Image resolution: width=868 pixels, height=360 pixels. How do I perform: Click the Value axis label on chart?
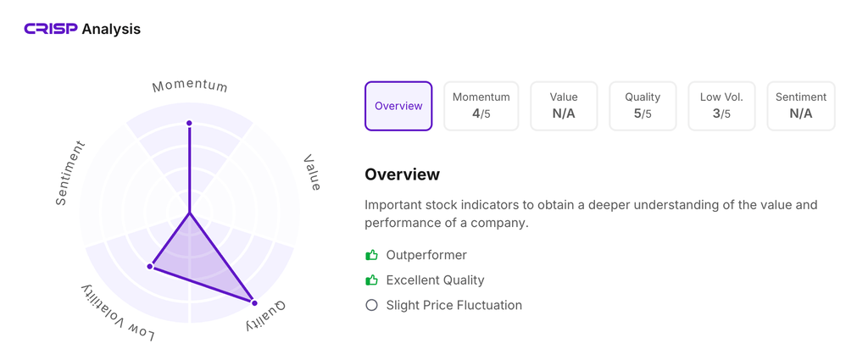313,173
